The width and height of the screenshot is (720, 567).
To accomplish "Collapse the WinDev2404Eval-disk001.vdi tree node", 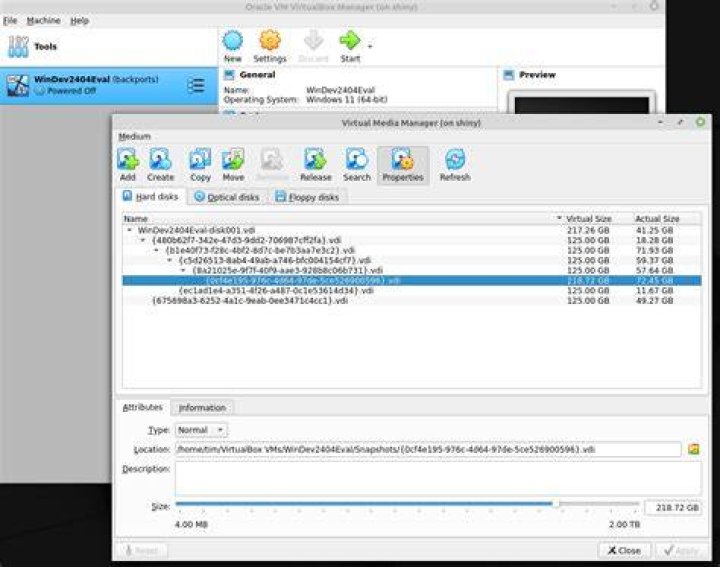I will tap(130, 230).
